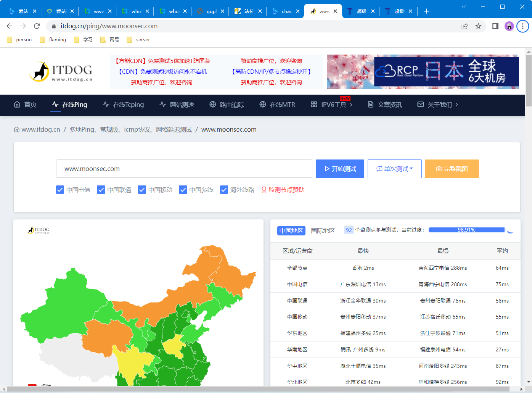Open the 学习 bookmark folder
This screenshot has height=393, width=532.
[83, 40]
